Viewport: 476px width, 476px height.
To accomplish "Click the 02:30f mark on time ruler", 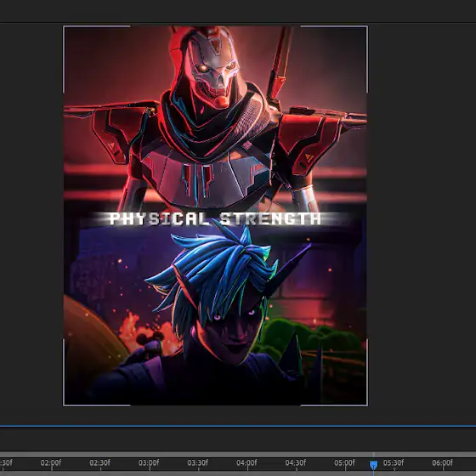I will (100, 462).
